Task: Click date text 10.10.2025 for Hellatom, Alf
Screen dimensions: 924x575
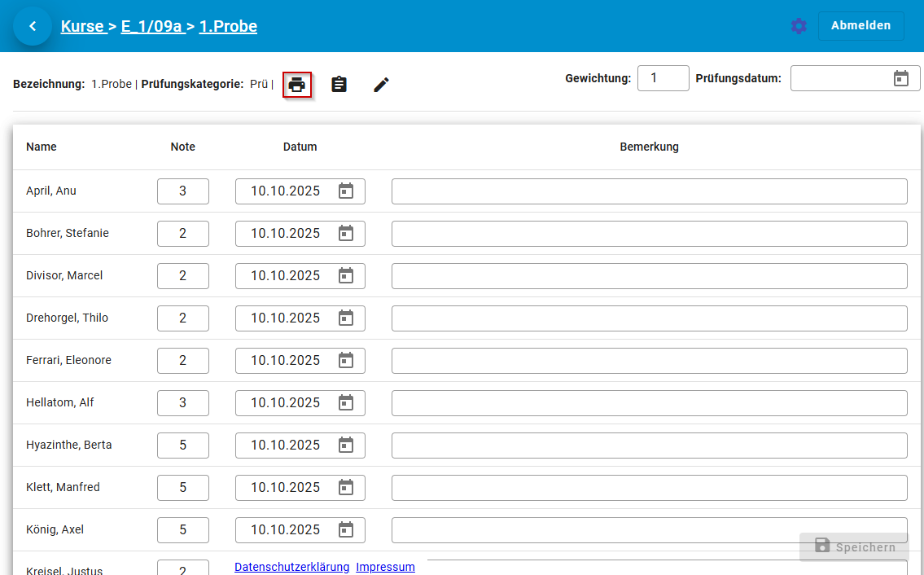Action: 285,403
